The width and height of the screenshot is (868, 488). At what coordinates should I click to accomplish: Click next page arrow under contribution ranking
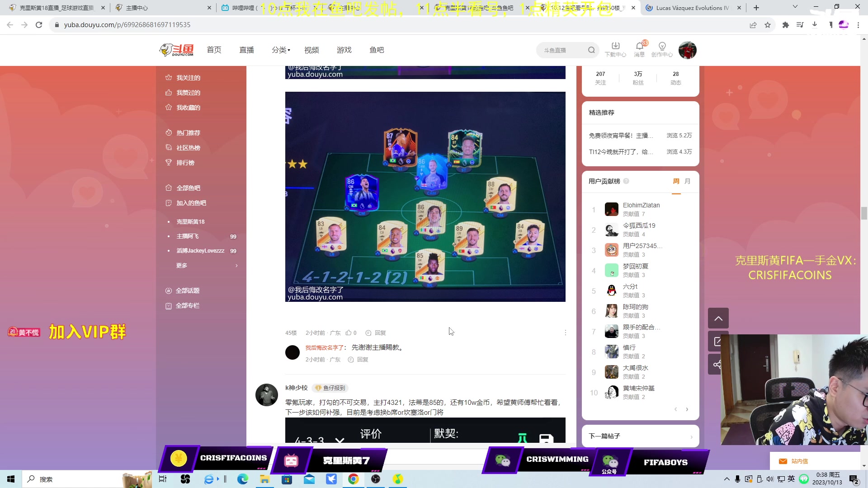pos(687,409)
